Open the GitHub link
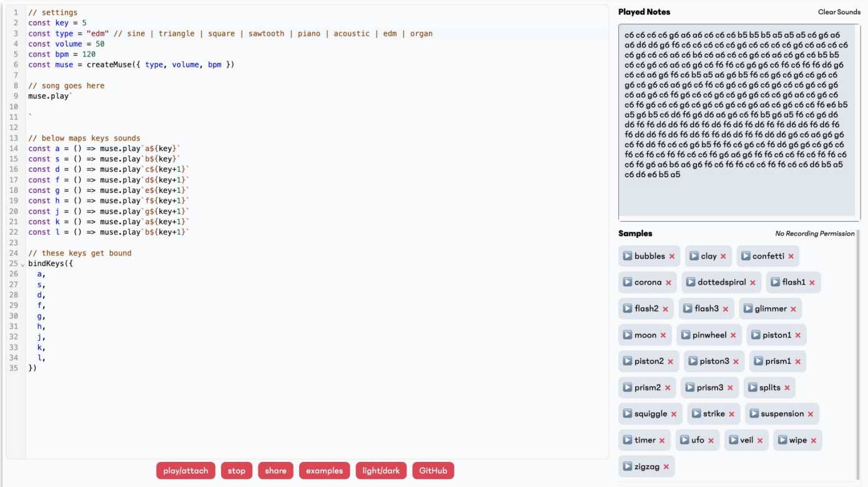Viewport: 868px width, 487px height. pos(433,471)
